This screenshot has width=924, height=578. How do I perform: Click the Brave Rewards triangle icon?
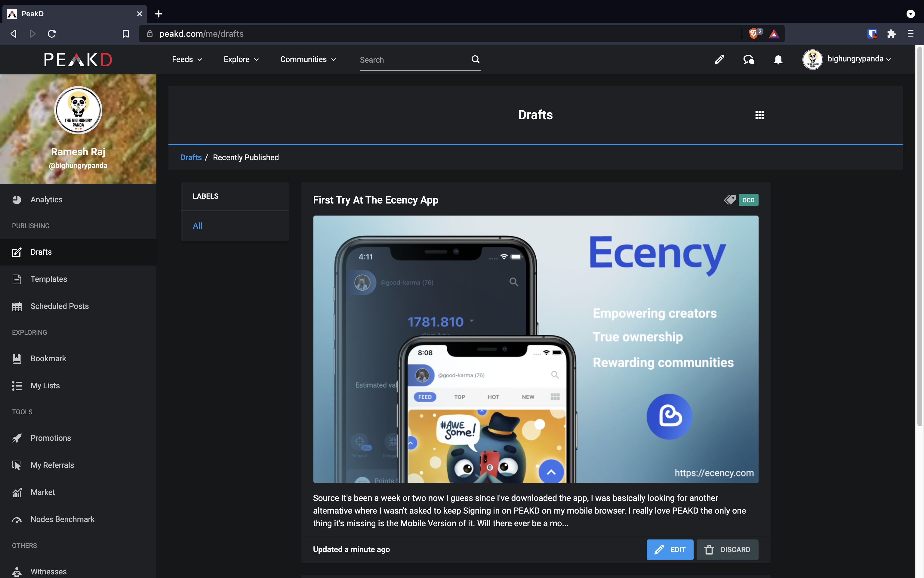point(774,34)
